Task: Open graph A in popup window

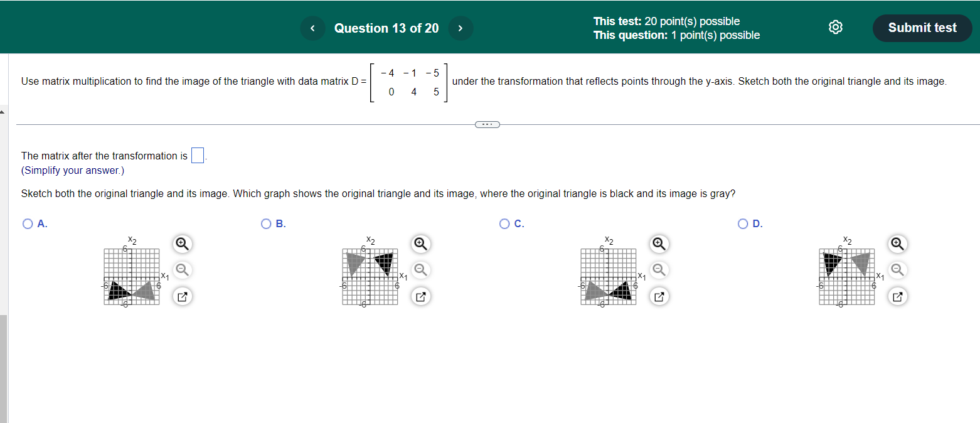Action: click(182, 297)
